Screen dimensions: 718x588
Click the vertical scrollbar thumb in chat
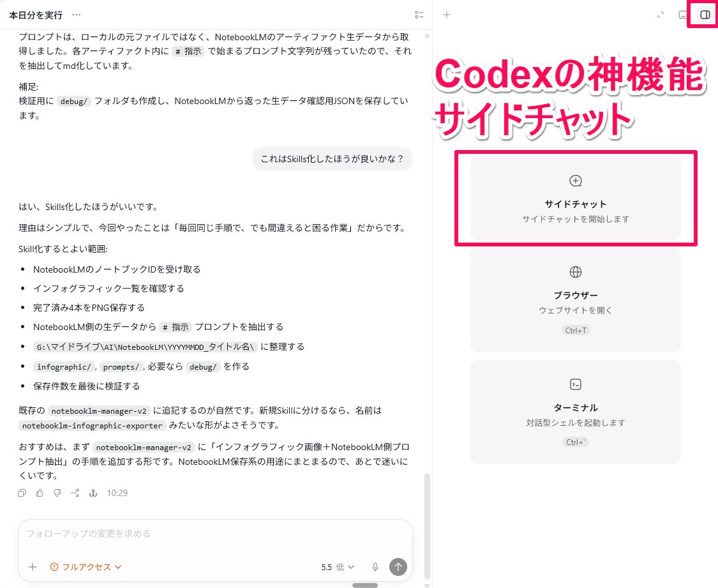(427, 527)
